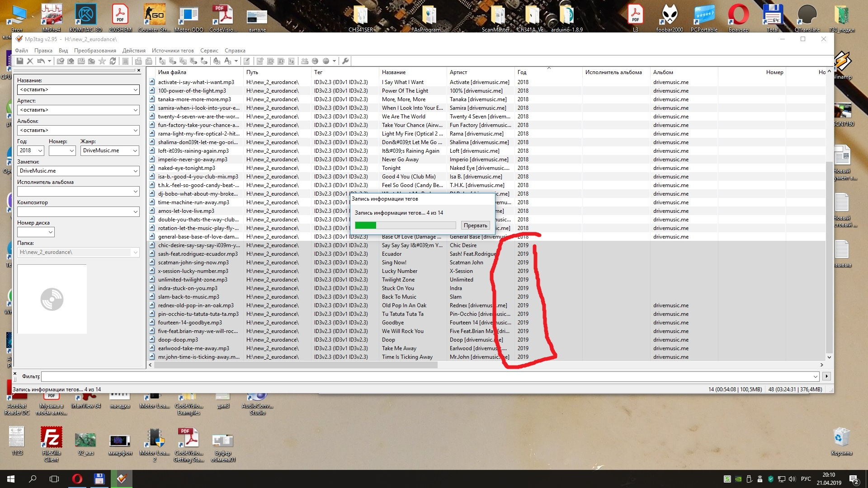Click the Mp3tag icon in the Windows taskbar
The width and height of the screenshot is (868, 488).
coord(122,479)
